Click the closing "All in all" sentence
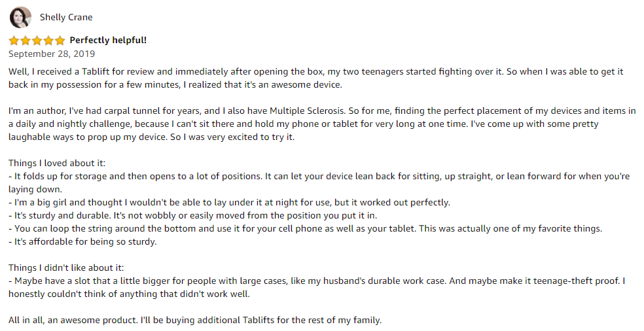Image resolution: width=644 pixels, height=331 pixels. coord(194,320)
